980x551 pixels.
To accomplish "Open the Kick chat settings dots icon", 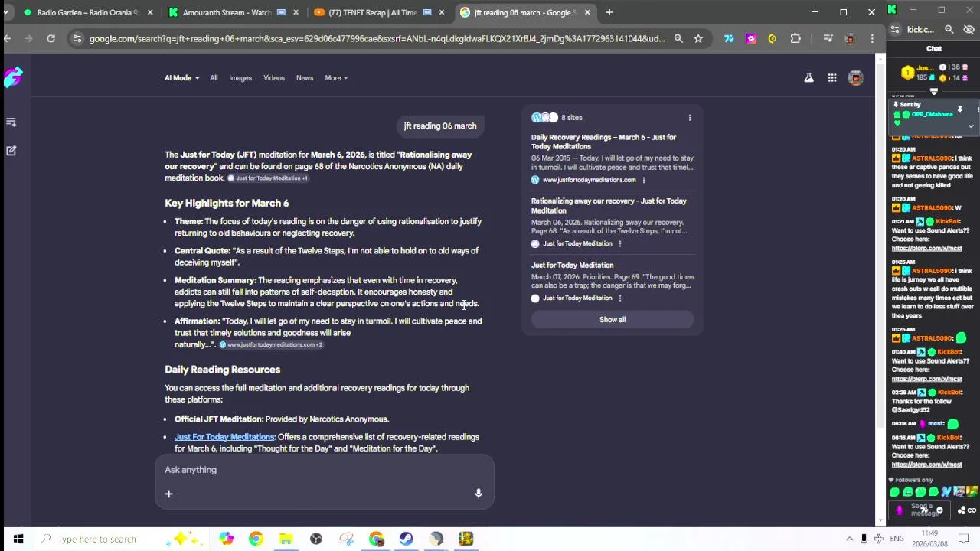I will [962, 510].
